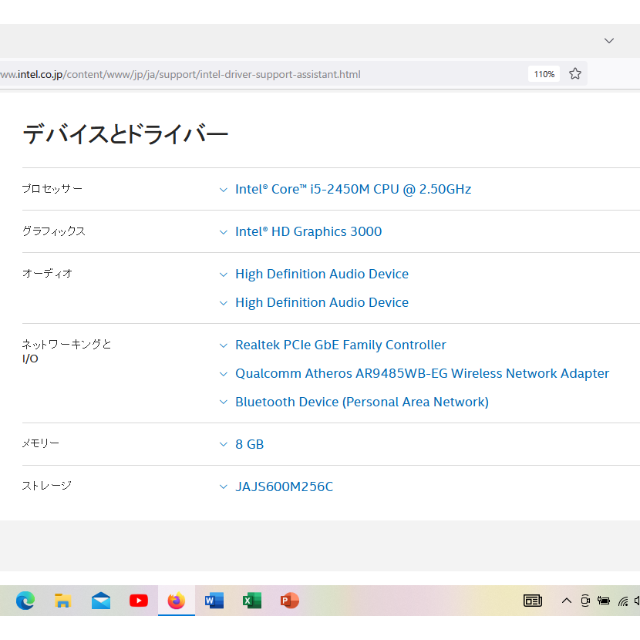Viewport: 640px width, 640px height.
Task: Open the Mail app on the taskbar
Action: (101, 601)
